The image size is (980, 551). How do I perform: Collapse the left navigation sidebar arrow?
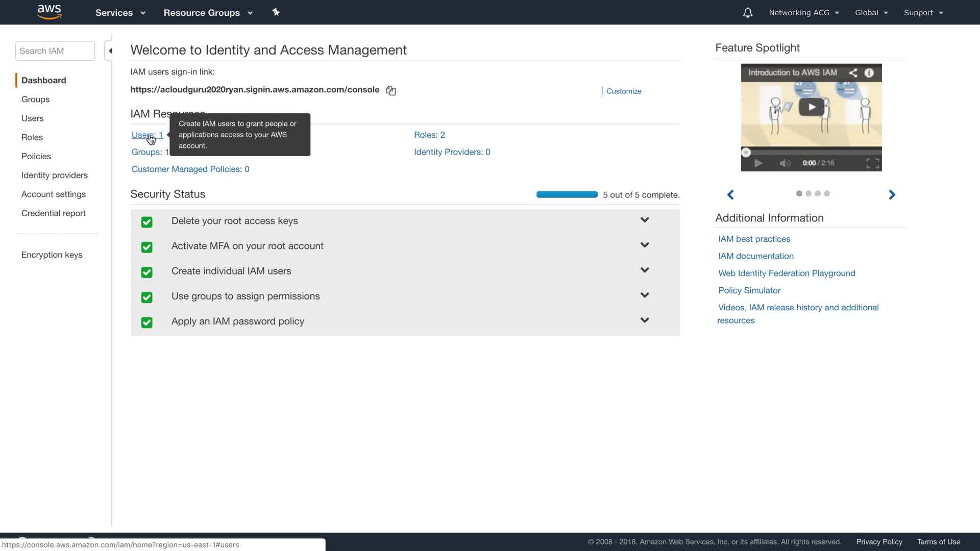110,51
